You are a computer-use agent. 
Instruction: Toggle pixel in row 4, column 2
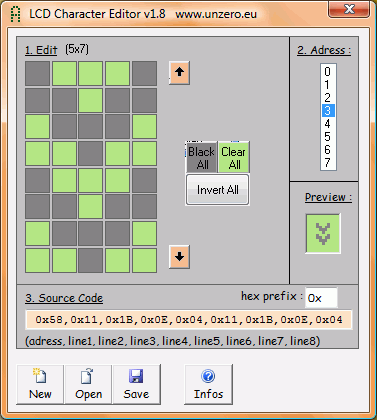[x=64, y=153]
